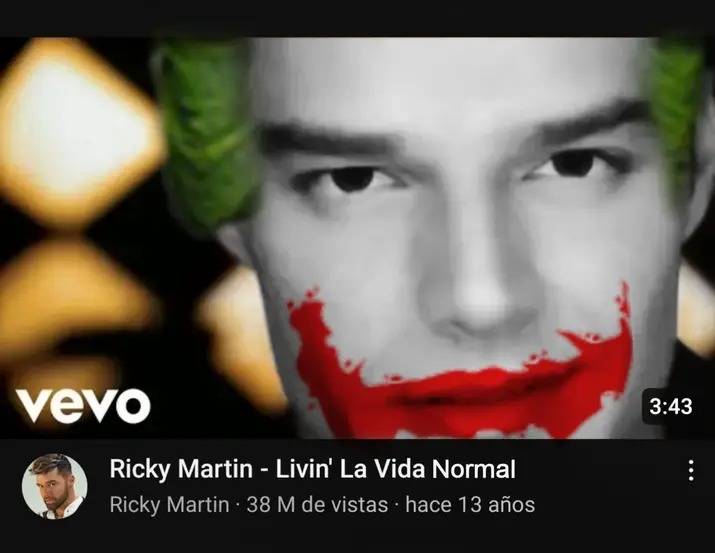Click the vevo logo watermark
Screen dimensions: 715x553
coord(83,404)
